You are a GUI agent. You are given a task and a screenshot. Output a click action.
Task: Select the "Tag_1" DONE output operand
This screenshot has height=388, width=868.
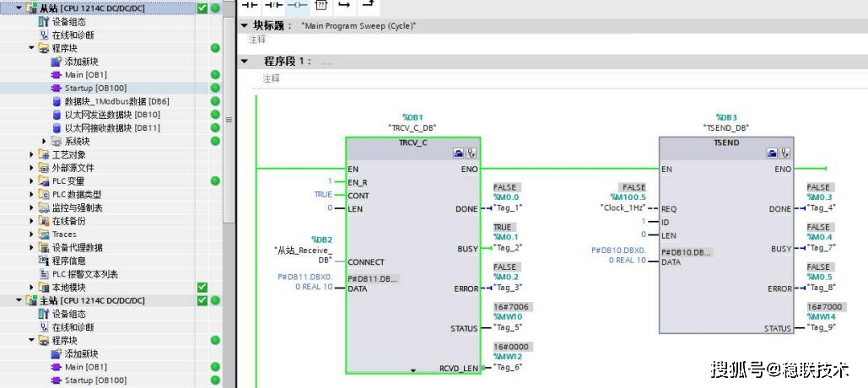pos(508,208)
